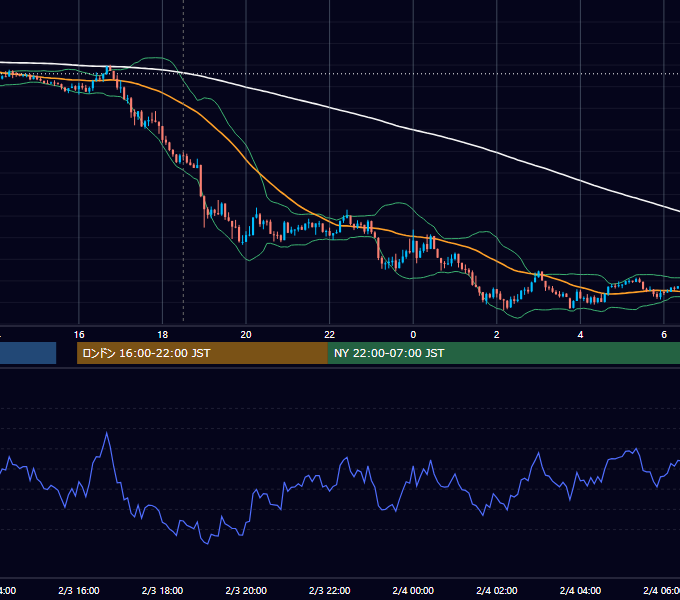Click the 18 hour label on the upper axis
680x600 pixels.
point(163,335)
